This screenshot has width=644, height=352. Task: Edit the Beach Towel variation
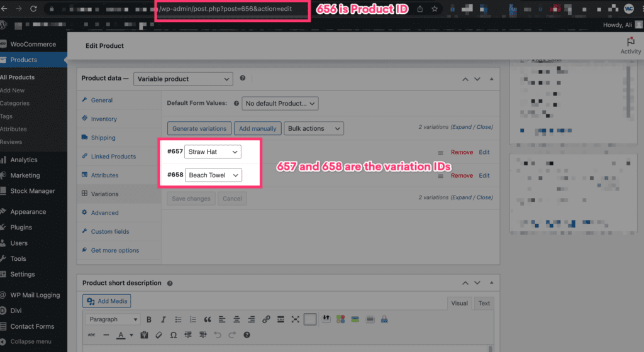[x=484, y=175]
